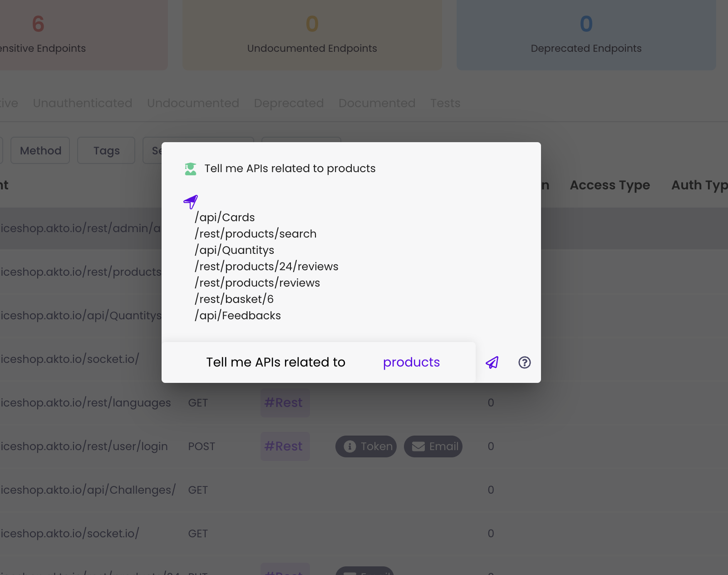Click the Deprecated Endpoints summary card
The width and height of the screenshot is (728, 575).
pos(586,35)
